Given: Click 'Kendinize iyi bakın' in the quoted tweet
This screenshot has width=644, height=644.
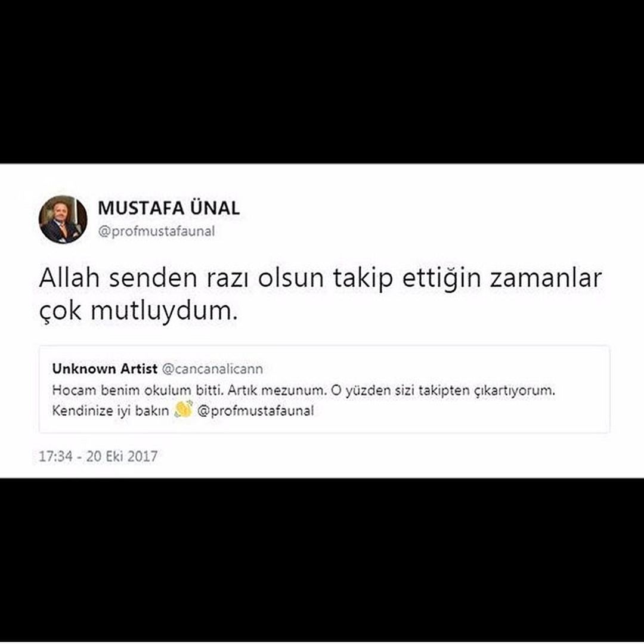Looking at the screenshot, I should 110,411.
